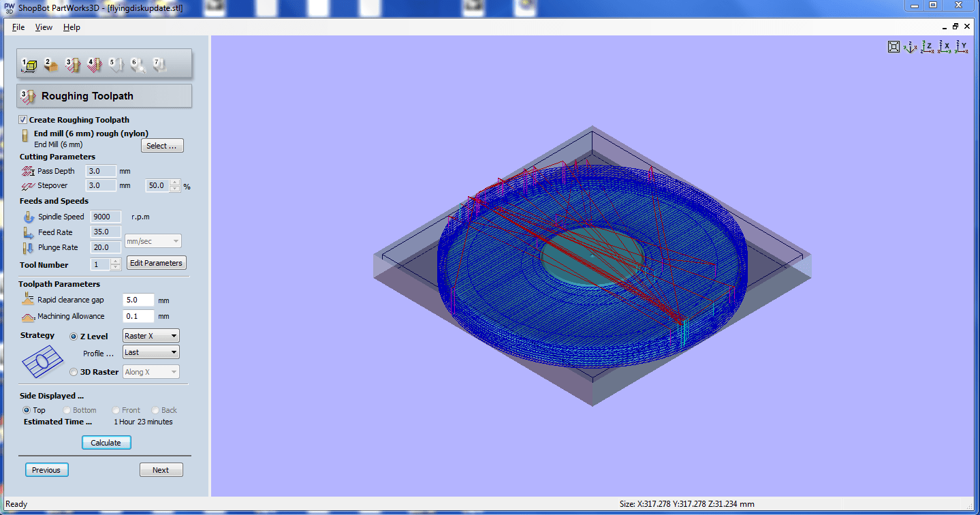980x515 pixels.
Task: Click status bar Size dimensions text
Action: (686, 504)
